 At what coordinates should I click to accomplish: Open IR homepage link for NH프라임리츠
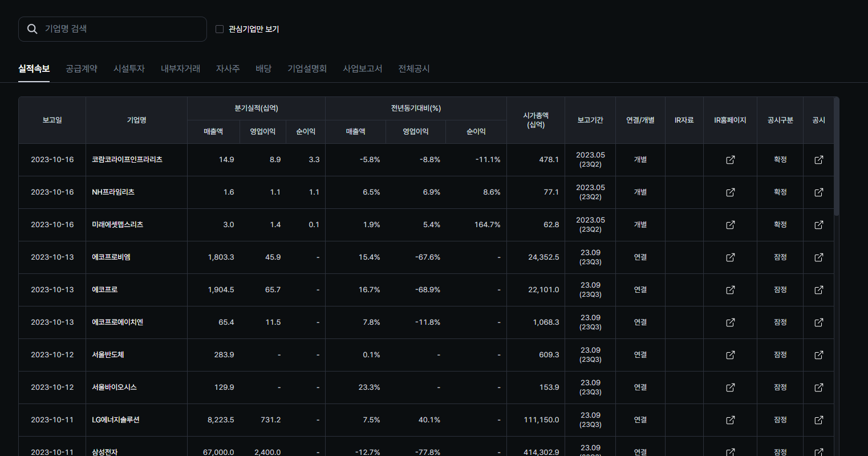730,192
